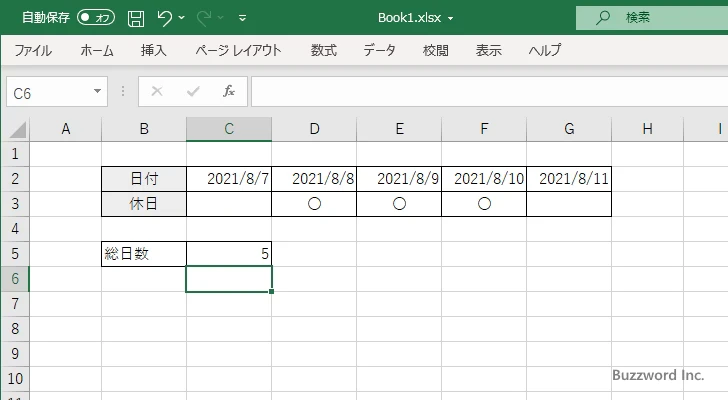Click the ○ mark under 2021/8/9

[399, 204]
